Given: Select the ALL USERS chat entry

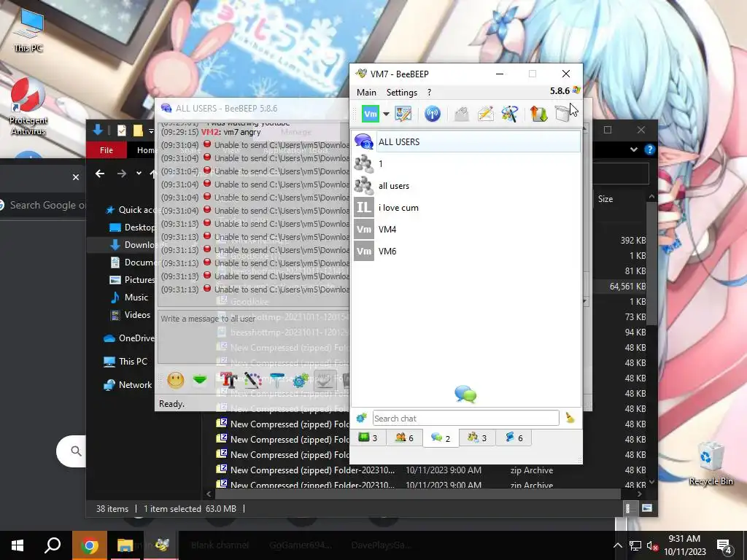Looking at the screenshot, I should pos(467,142).
